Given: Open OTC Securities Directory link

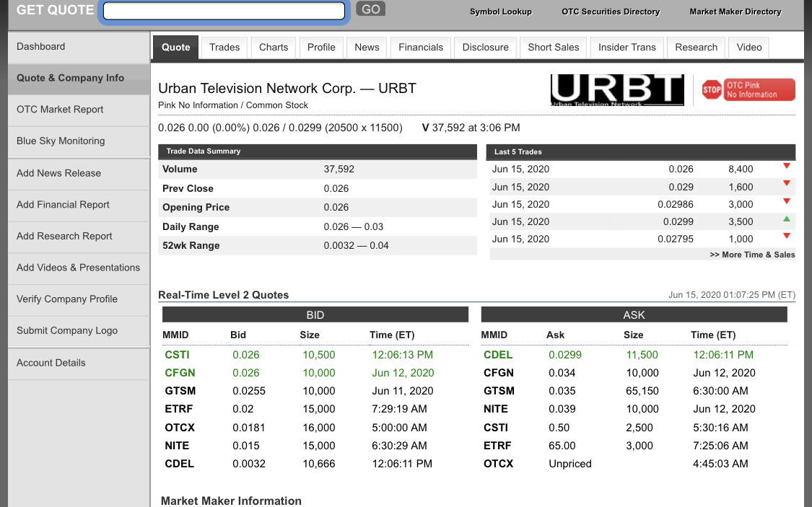Looking at the screenshot, I should click(611, 12).
